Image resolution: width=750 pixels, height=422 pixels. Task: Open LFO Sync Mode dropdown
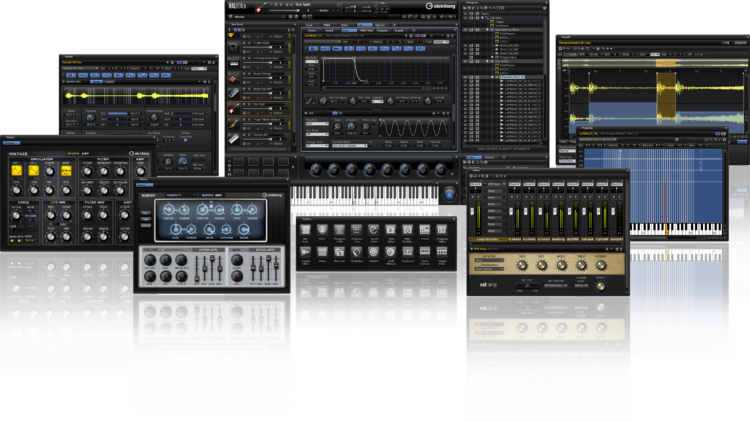coord(317,134)
